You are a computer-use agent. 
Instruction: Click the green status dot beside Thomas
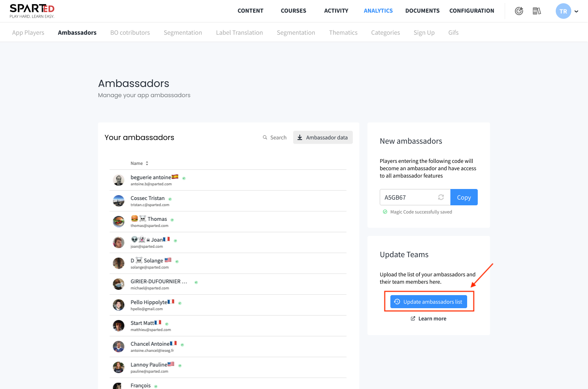point(172,220)
